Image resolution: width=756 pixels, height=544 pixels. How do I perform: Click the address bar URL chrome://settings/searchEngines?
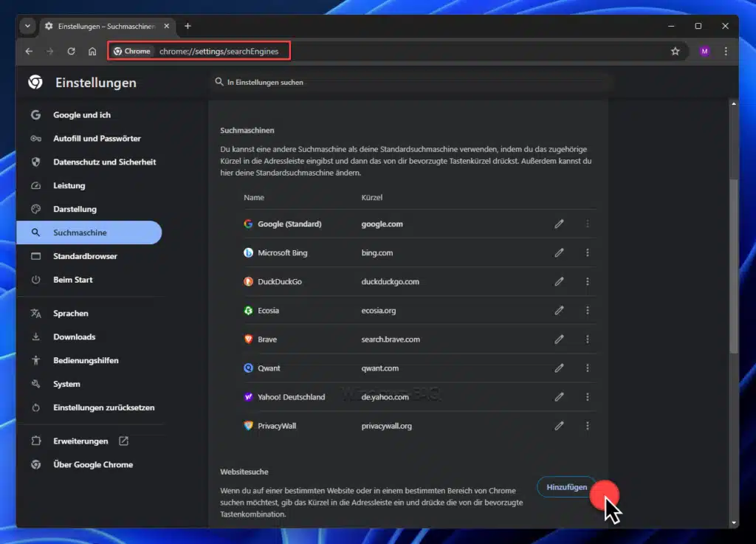point(219,51)
